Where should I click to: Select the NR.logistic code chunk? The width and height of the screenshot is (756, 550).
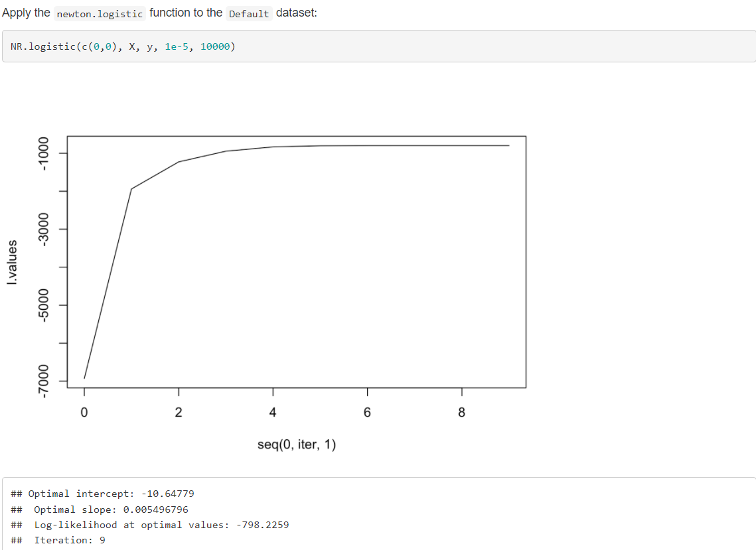122,46
